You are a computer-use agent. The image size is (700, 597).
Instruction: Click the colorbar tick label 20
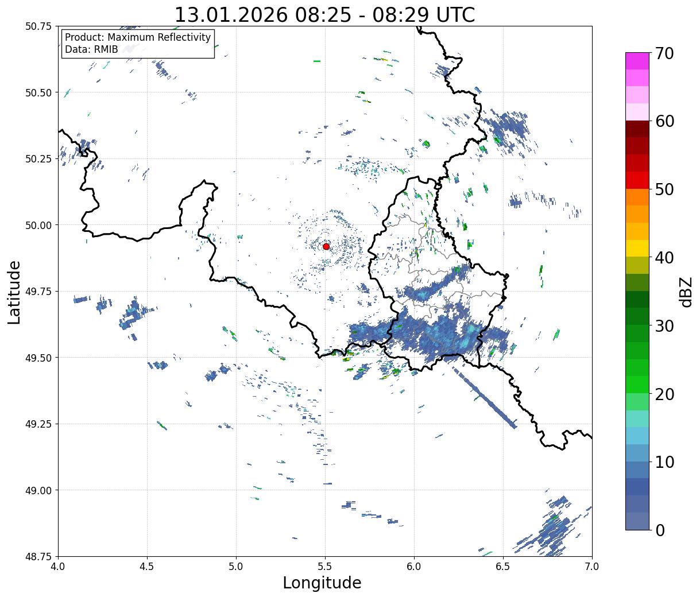[664, 394]
